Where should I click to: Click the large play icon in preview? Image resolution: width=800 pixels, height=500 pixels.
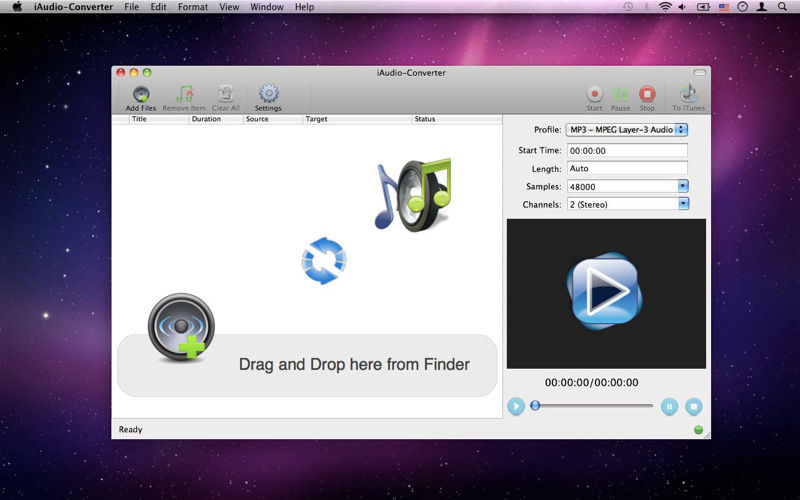[605, 291]
